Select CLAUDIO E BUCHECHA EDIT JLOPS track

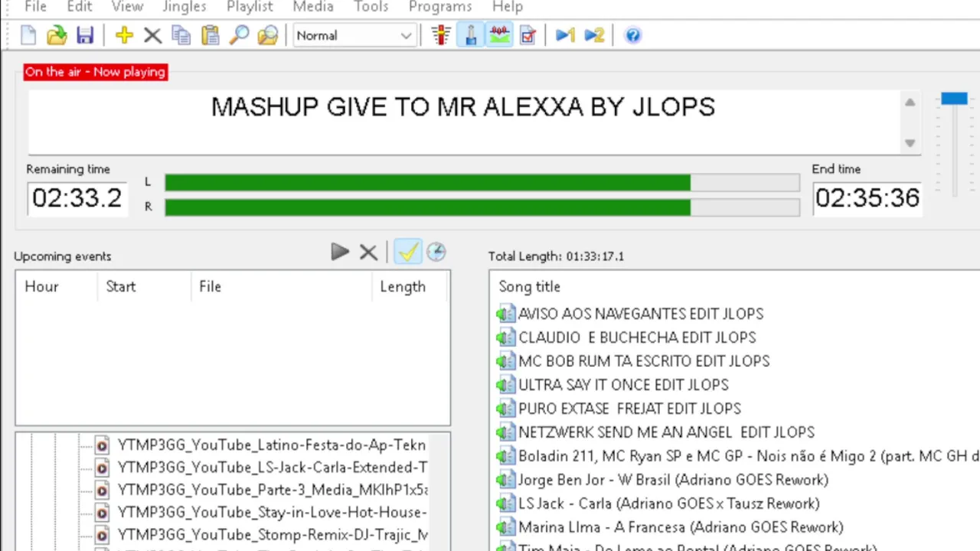(x=637, y=337)
